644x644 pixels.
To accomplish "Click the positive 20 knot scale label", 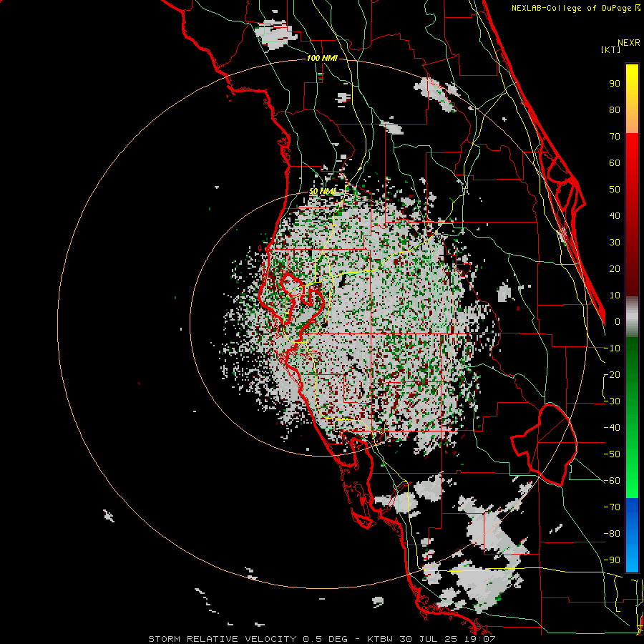I will (x=615, y=268).
